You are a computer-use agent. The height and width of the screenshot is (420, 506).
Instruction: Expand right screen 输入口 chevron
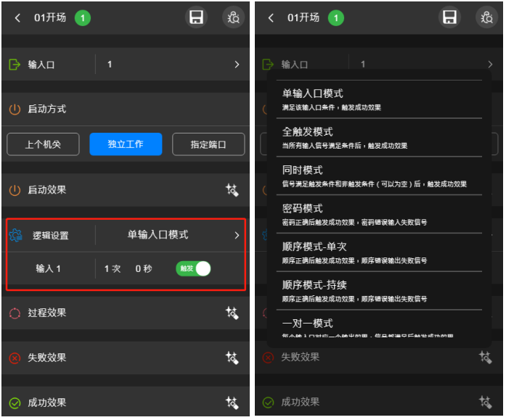[490, 64]
